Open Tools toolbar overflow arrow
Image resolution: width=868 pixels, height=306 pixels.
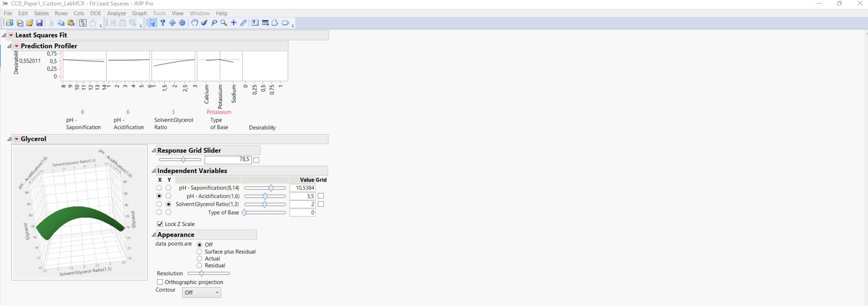[x=293, y=25]
